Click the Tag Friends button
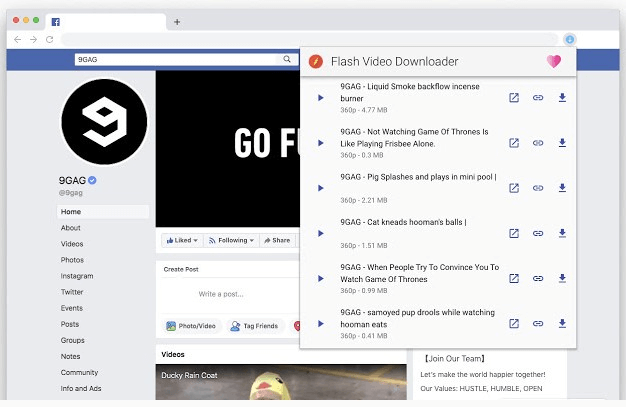The image size is (626, 407). click(255, 326)
